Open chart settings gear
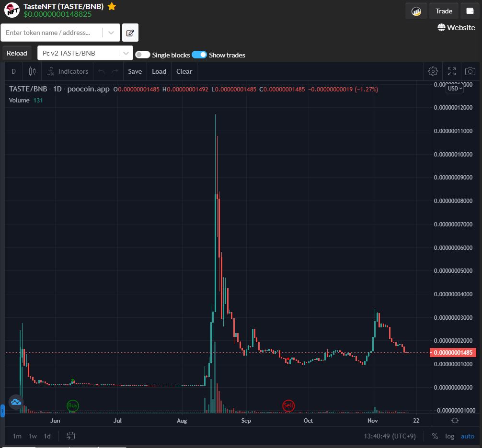Image resolution: width=482 pixels, height=448 pixels. click(x=433, y=71)
